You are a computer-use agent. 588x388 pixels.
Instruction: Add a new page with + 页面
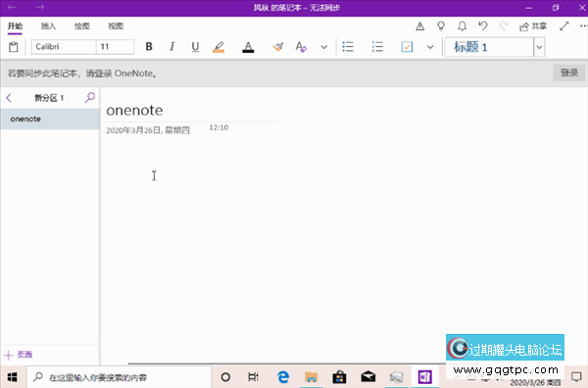pyautogui.click(x=18, y=355)
